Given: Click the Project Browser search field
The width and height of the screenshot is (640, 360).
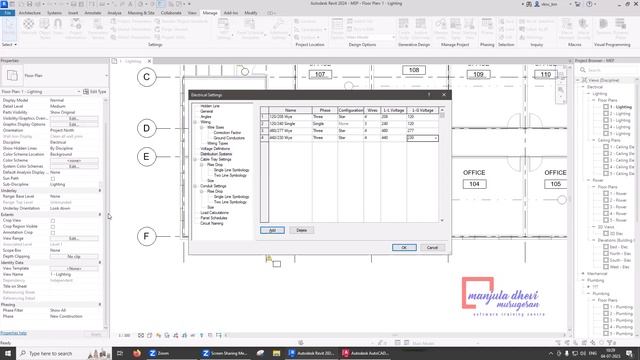Looking at the screenshot, I should (x=608, y=70).
